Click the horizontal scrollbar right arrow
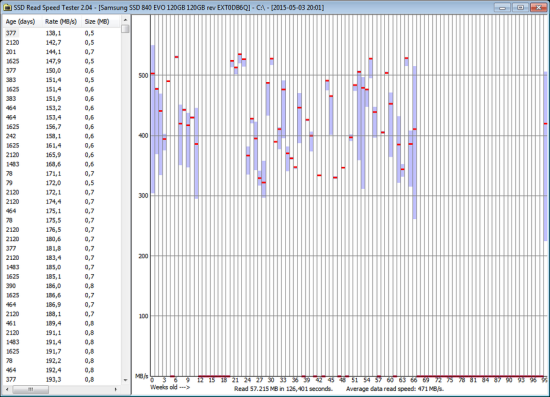The width and height of the screenshot is (550, 397). (x=116, y=389)
